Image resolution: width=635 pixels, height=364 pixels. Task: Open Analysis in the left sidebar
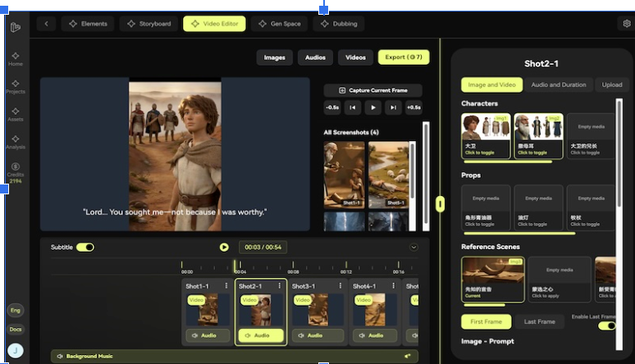(x=16, y=142)
